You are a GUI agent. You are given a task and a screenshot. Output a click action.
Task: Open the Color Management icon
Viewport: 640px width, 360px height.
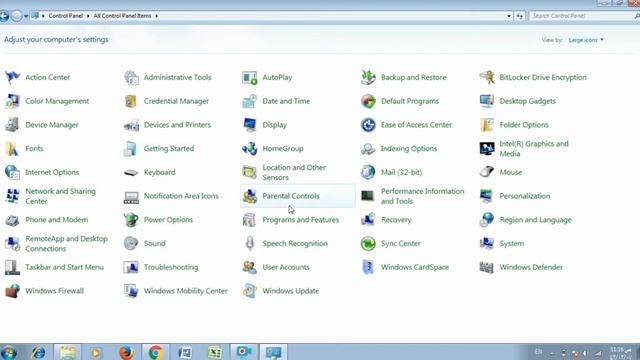click(12, 101)
